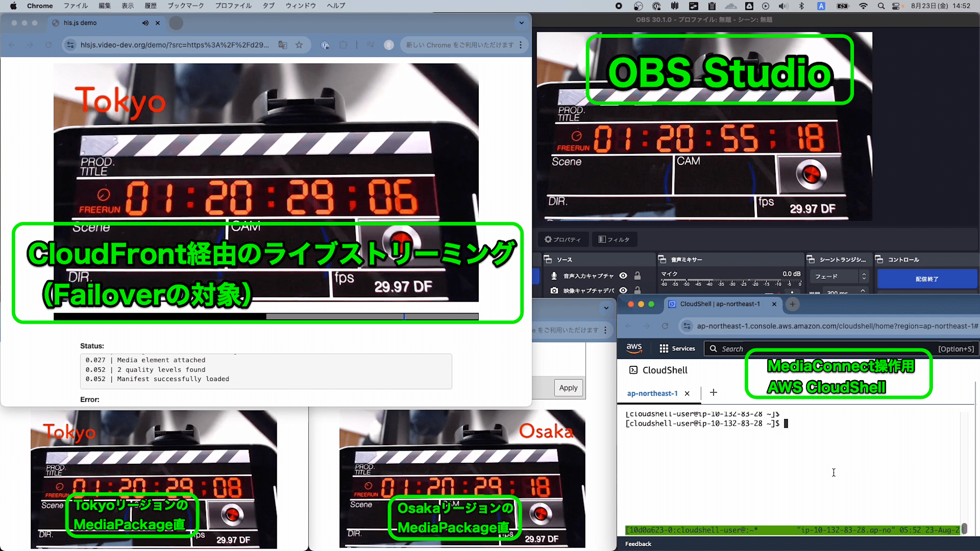The width and height of the screenshot is (980, 551).
Task: Toggle lock on audio input capture source
Action: pyautogui.click(x=637, y=276)
